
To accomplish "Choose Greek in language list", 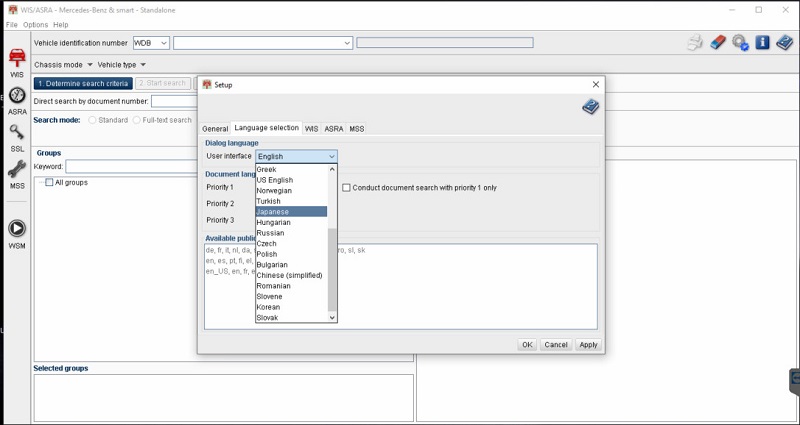I will (291, 169).
